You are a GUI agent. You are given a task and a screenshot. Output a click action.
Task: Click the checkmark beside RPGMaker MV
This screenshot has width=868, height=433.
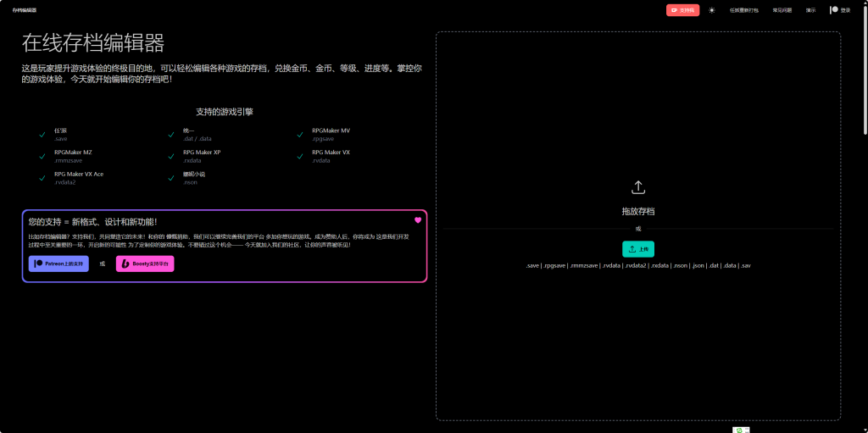pos(300,134)
